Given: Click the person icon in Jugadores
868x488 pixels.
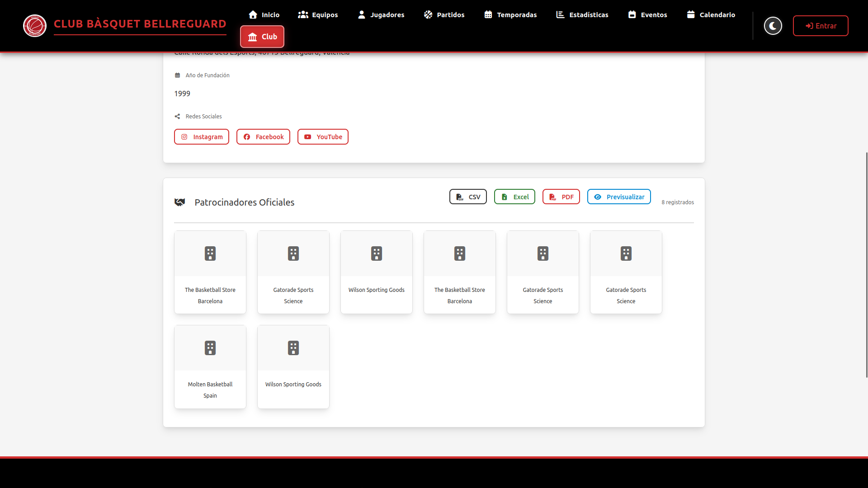Looking at the screenshot, I should click(362, 14).
